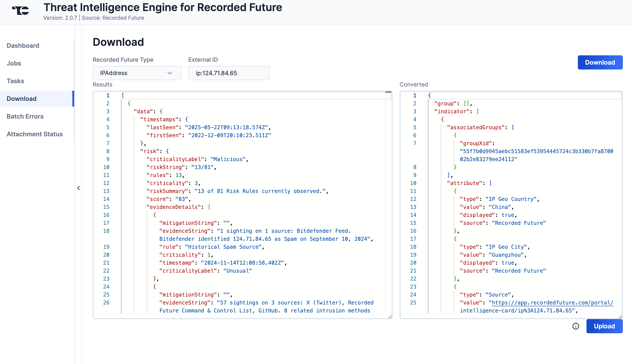The image size is (632, 364).
Task: Click the Threat Intelligence Engine app title
Action: 162,7
